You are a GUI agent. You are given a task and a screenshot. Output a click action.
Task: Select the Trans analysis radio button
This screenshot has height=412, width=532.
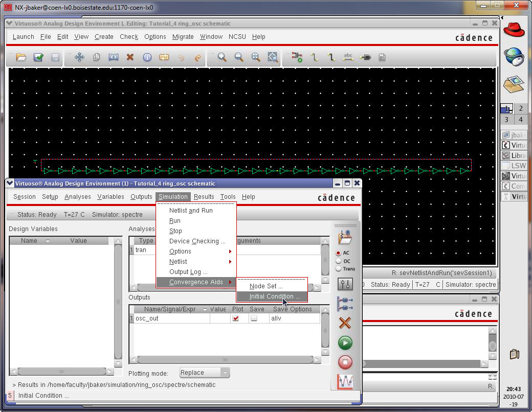click(x=339, y=269)
